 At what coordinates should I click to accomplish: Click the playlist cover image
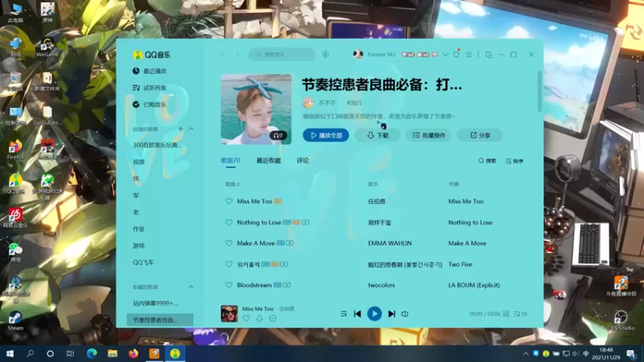256,109
